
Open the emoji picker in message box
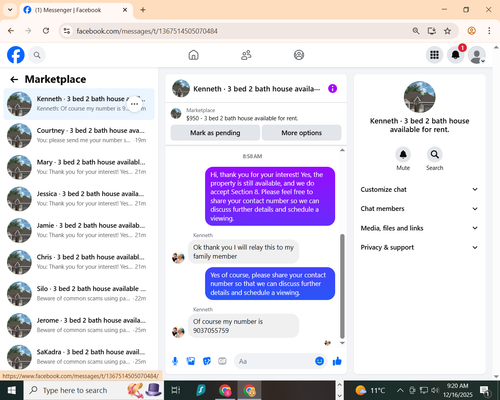319,361
